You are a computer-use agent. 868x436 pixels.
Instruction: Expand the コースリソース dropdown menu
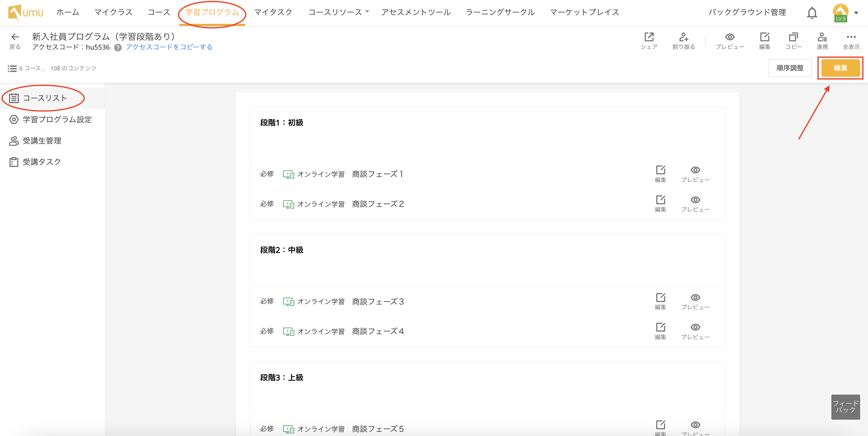tap(338, 12)
